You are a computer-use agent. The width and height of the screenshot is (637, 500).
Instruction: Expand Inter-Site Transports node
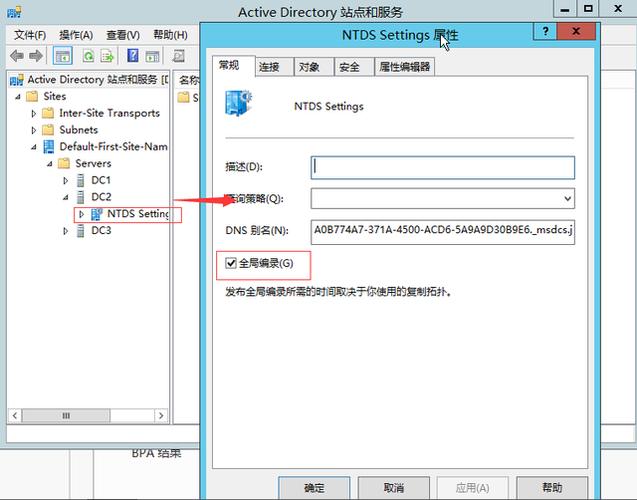(34, 113)
